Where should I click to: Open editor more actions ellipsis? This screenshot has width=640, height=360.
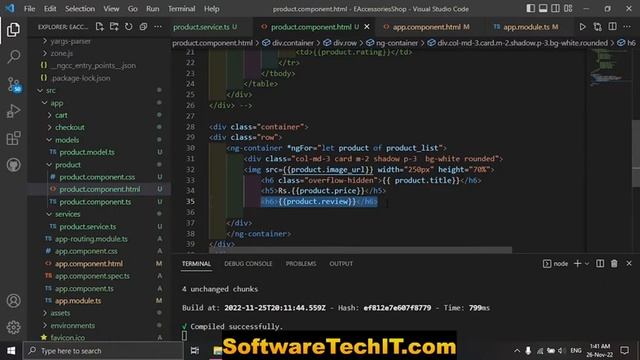point(627,27)
